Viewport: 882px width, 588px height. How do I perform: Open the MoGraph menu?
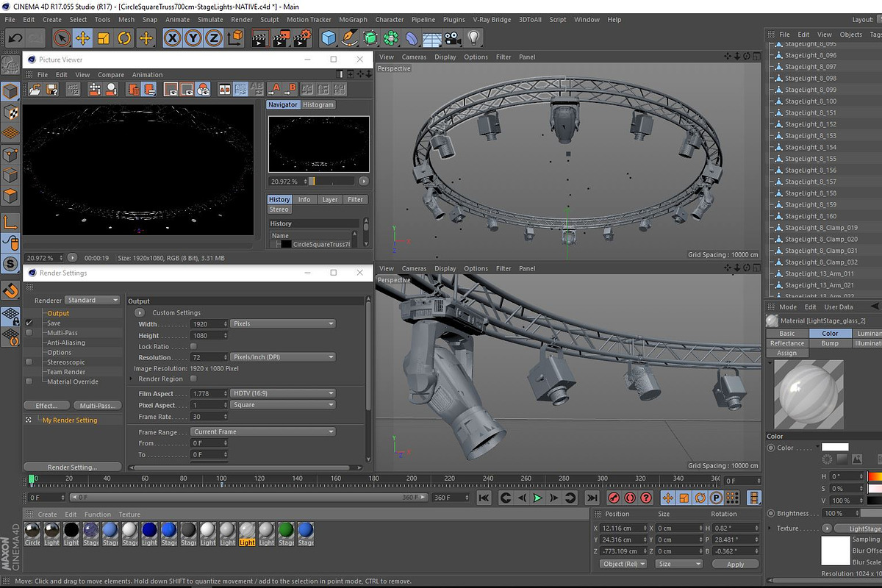[x=353, y=20]
